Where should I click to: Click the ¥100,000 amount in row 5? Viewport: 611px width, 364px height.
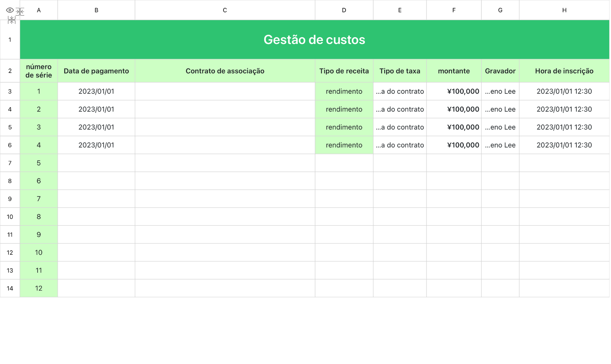point(454,127)
